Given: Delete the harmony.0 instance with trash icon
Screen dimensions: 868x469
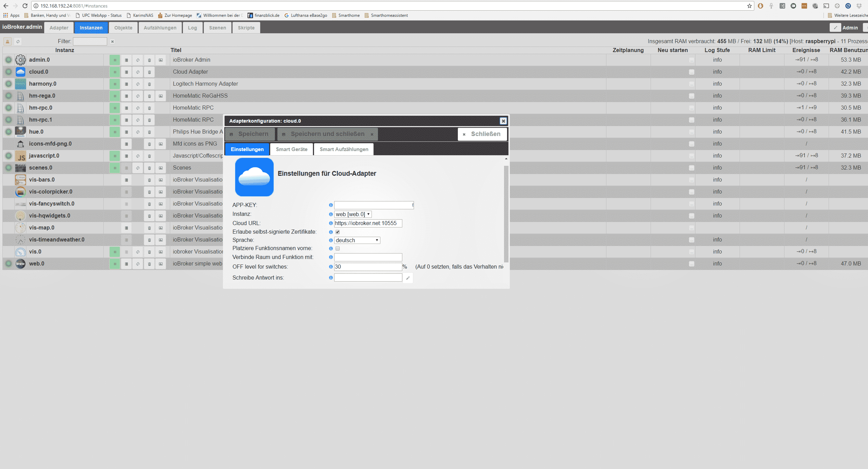Looking at the screenshot, I should pyautogui.click(x=149, y=84).
